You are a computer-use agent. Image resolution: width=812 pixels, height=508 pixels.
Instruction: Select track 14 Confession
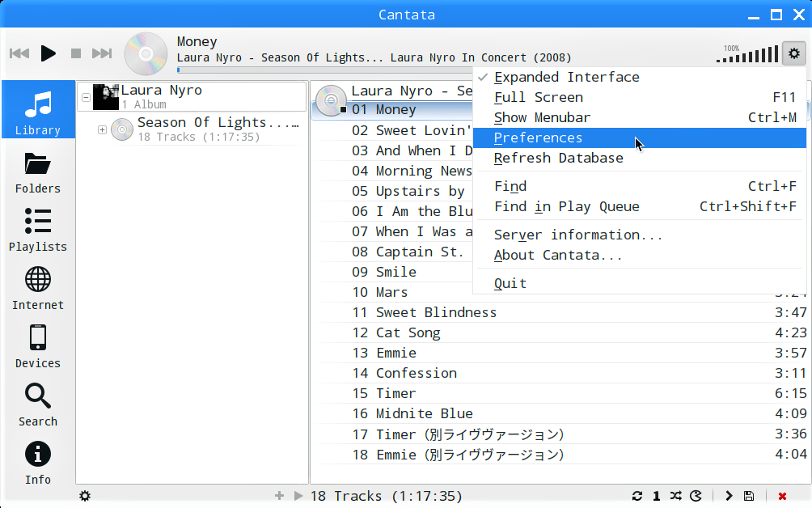pyautogui.click(x=560, y=373)
